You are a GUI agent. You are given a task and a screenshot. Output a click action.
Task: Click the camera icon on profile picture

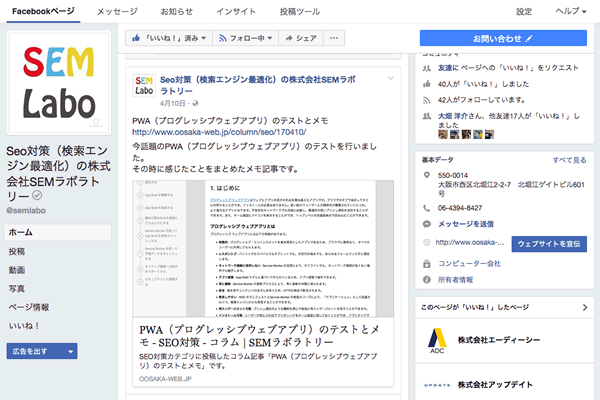click(x=96, y=121)
